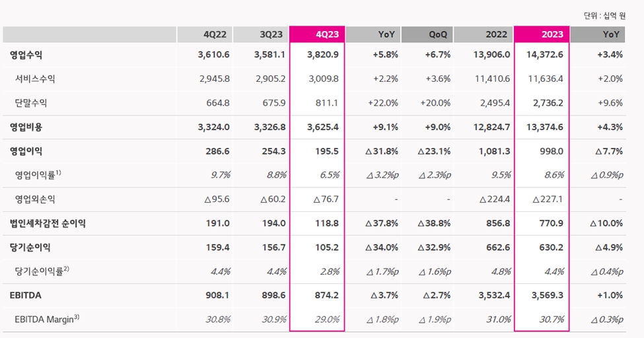Click the 단말수익 row label
Image resolution: width=644 pixels, height=338 pixels.
point(31,102)
